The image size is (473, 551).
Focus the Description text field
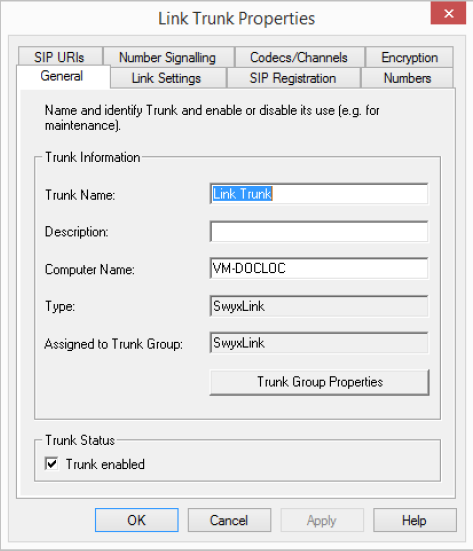pyautogui.click(x=319, y=231)
